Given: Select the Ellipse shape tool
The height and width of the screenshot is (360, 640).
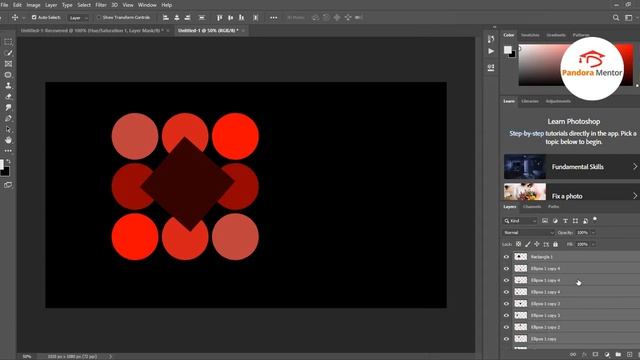Looking at the screenshot, I should pos(8,75).
